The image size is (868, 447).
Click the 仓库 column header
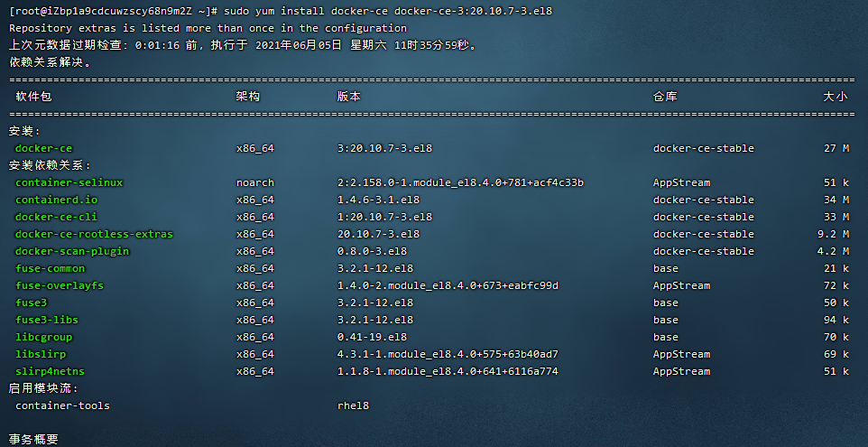click(665, 97)
